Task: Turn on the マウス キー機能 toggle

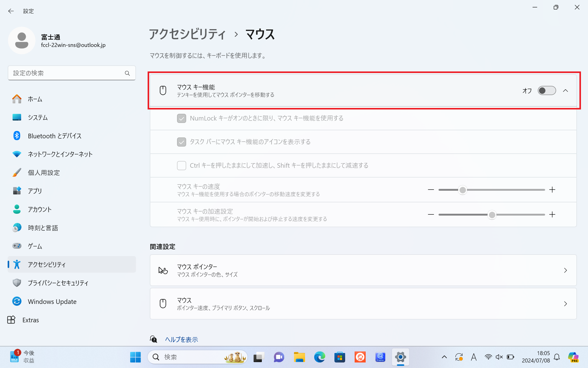Action: coord(547,90)
